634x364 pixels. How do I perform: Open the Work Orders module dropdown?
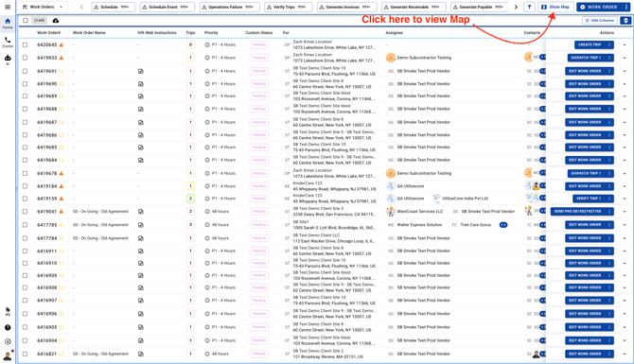[x=43, y=7]
